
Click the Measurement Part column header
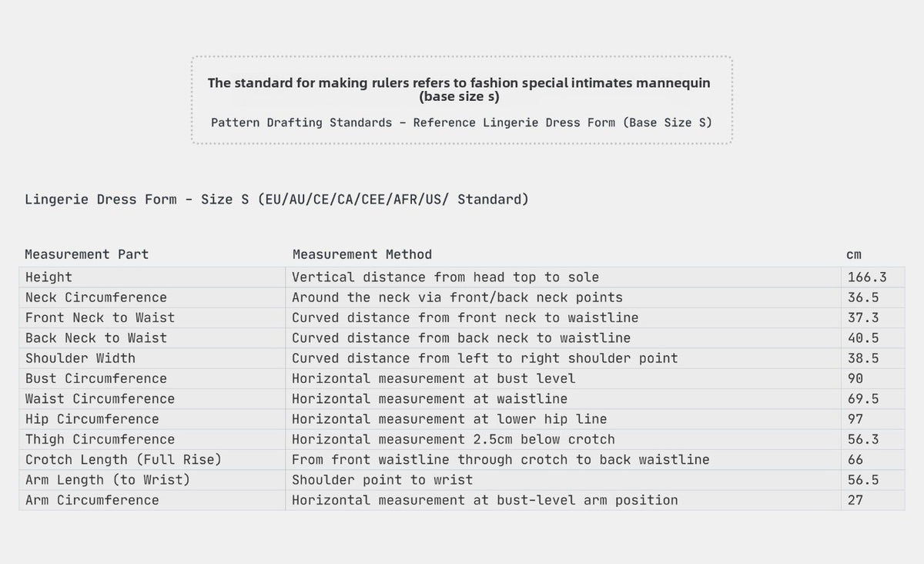(x=87, y=254)
